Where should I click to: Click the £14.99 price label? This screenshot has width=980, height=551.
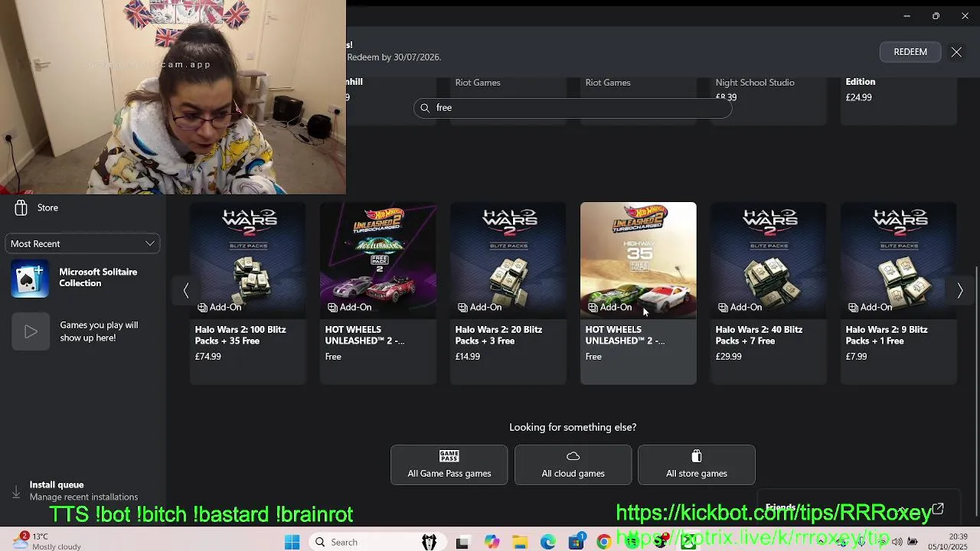pos(468,357)
